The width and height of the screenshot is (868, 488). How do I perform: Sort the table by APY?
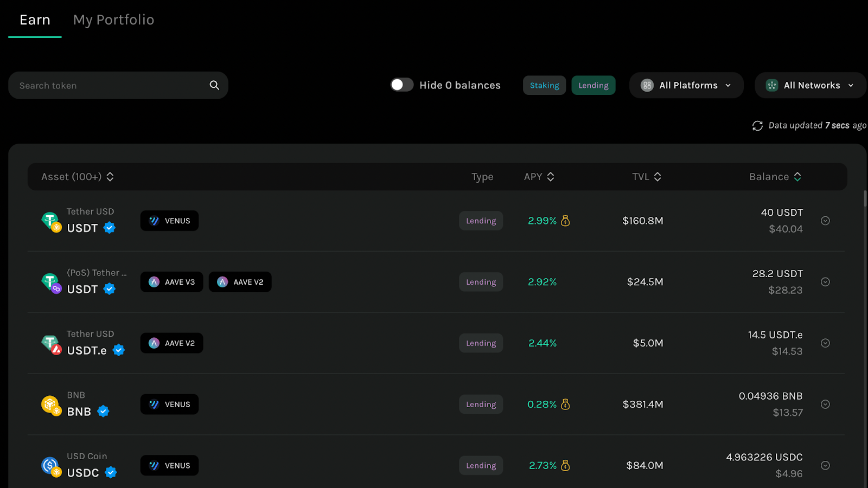539,177
